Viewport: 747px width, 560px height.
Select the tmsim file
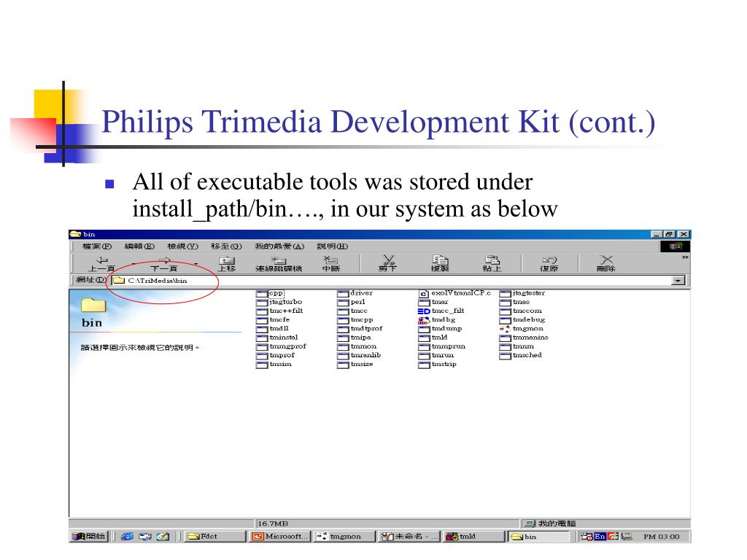tap(274, 365)
